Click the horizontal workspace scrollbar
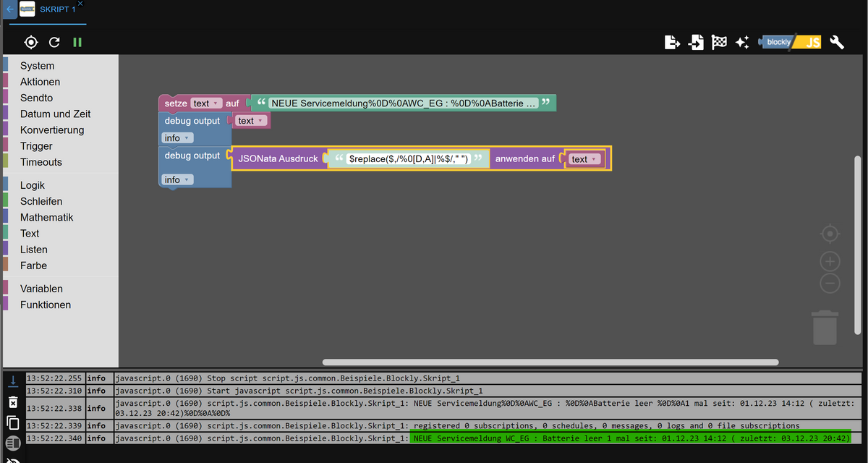 tap(550, 362)
